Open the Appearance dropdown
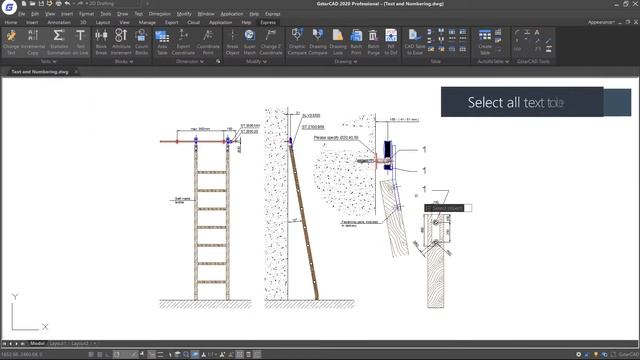Screen dimensions: 640x360 [601, 22]
